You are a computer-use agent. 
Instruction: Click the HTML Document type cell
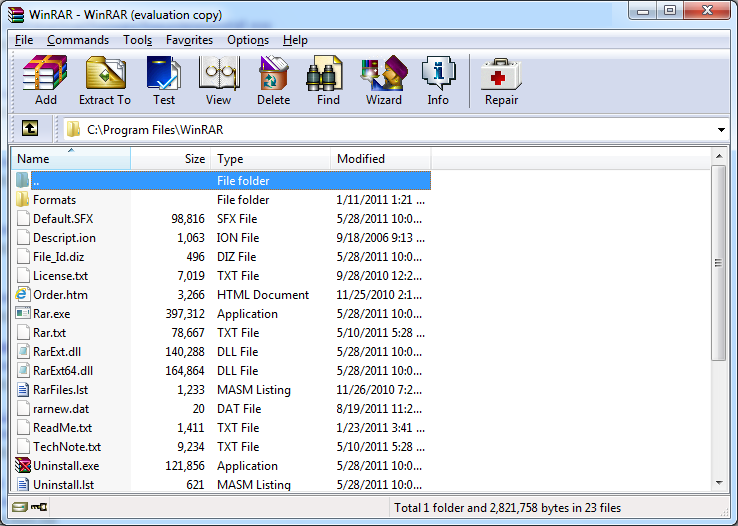pyautogui.click(x=263, y=295)
